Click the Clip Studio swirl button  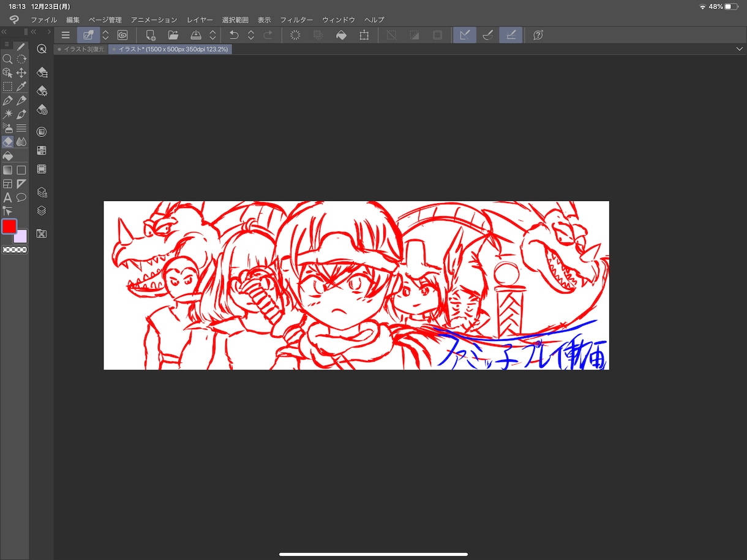122,35
